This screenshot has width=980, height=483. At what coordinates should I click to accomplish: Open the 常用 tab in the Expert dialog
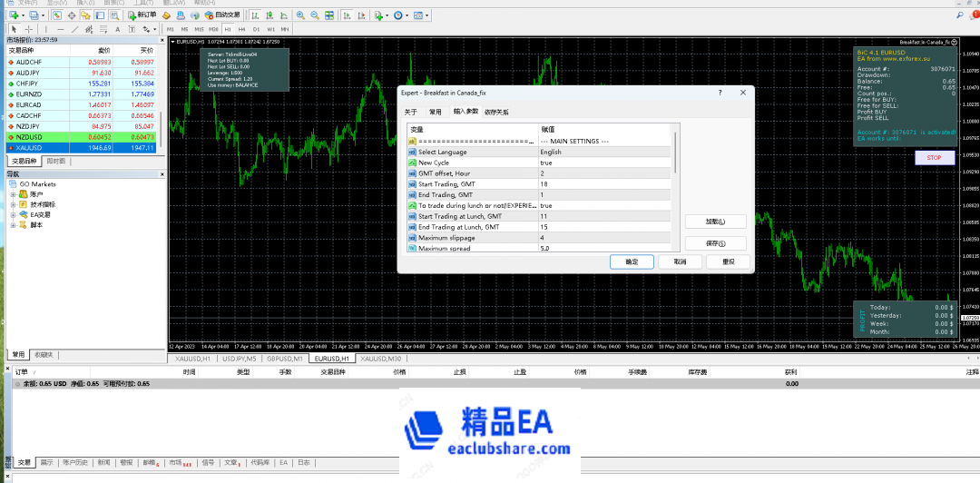click(x=436, y=112)
